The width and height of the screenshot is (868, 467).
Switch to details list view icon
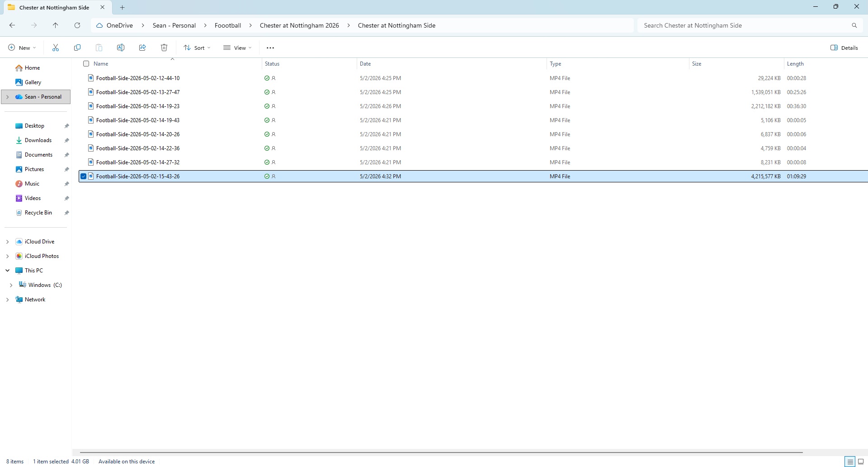(850, 462)
